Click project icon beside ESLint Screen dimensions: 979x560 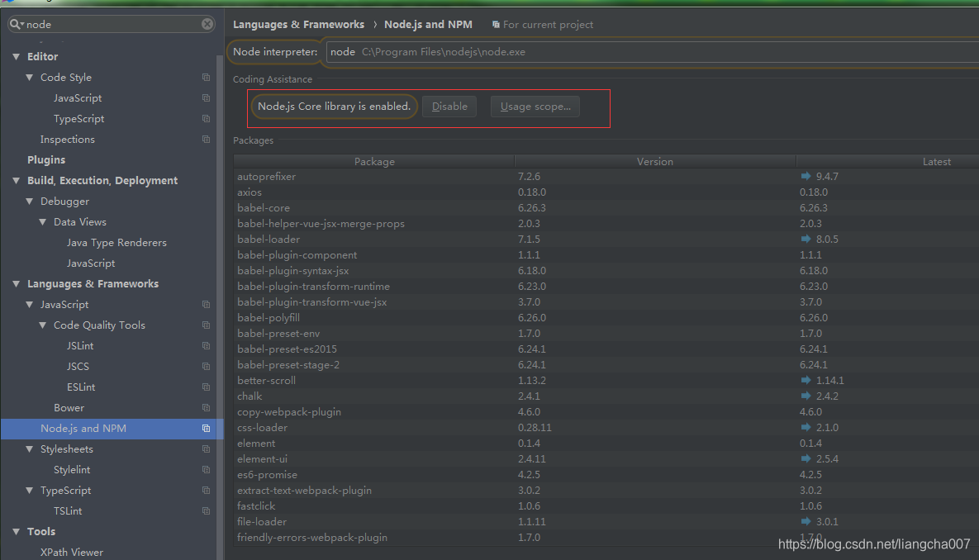click(206, 387)
